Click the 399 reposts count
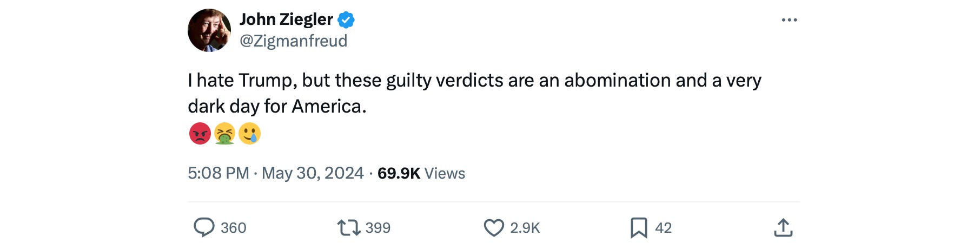The image size is (980, 249). (378, 228)
